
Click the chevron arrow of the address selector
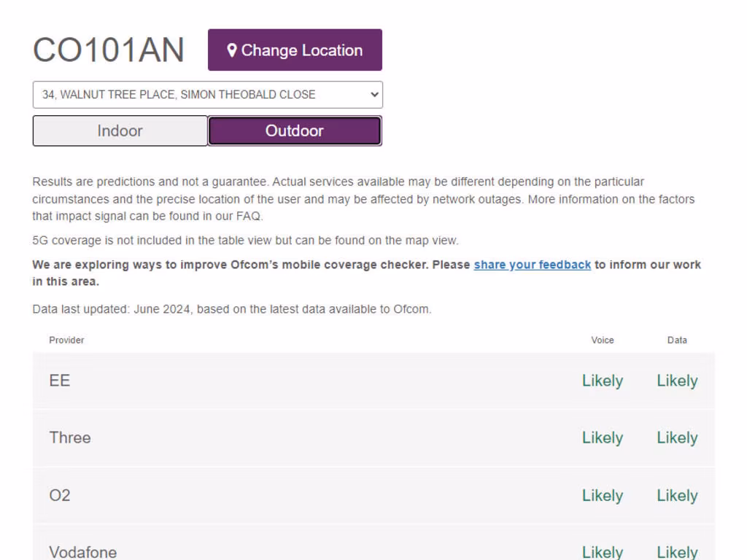coord(374,95)
